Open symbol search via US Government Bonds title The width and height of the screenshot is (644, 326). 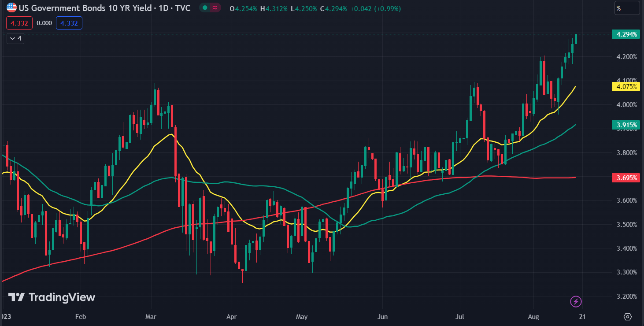tap(105, 7)
